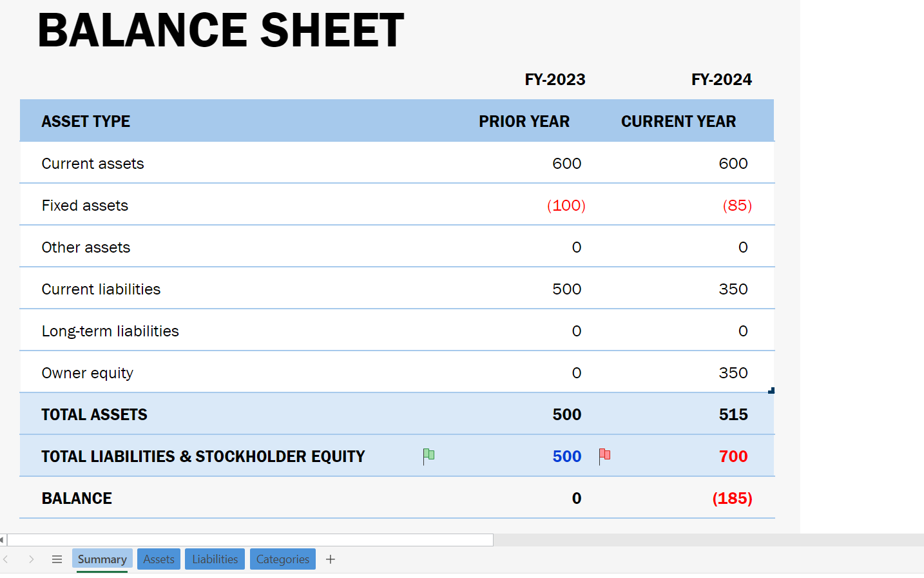The width and height of the screenshot is (924, 578).
Task: Select the red total liabilities value 700
Action: (733, 456)
